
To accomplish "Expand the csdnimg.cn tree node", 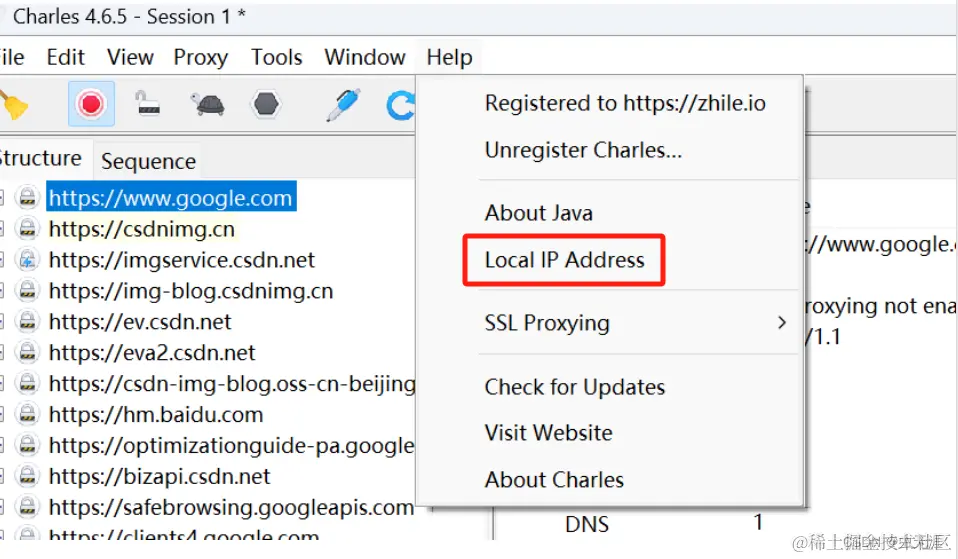I will pyautogui.click(x=2, y=229).
